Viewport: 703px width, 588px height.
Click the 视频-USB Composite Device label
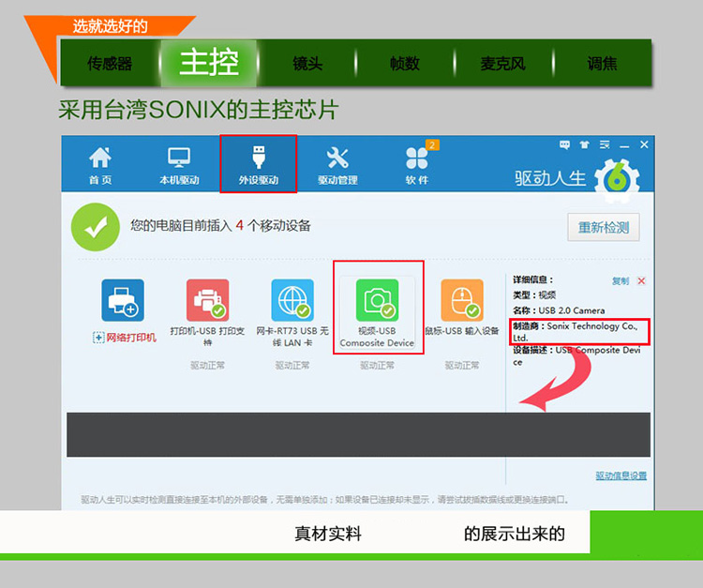377,337
